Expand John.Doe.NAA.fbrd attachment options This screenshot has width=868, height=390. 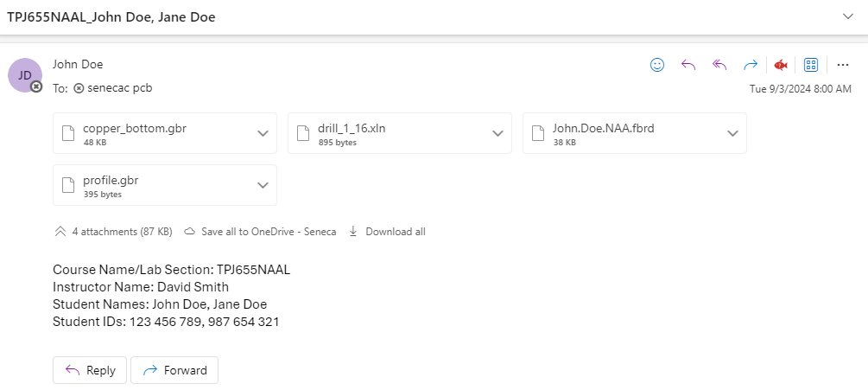(x=732, y=133)
